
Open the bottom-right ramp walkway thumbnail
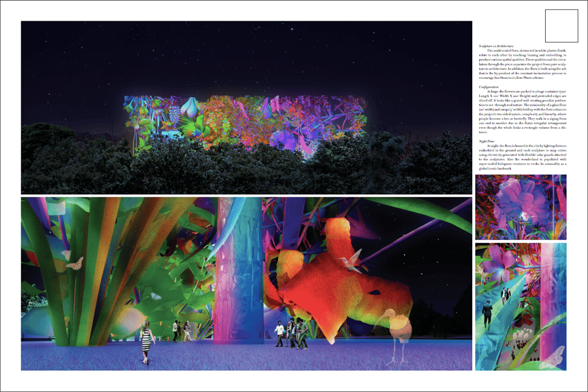(x=520, y=306)
